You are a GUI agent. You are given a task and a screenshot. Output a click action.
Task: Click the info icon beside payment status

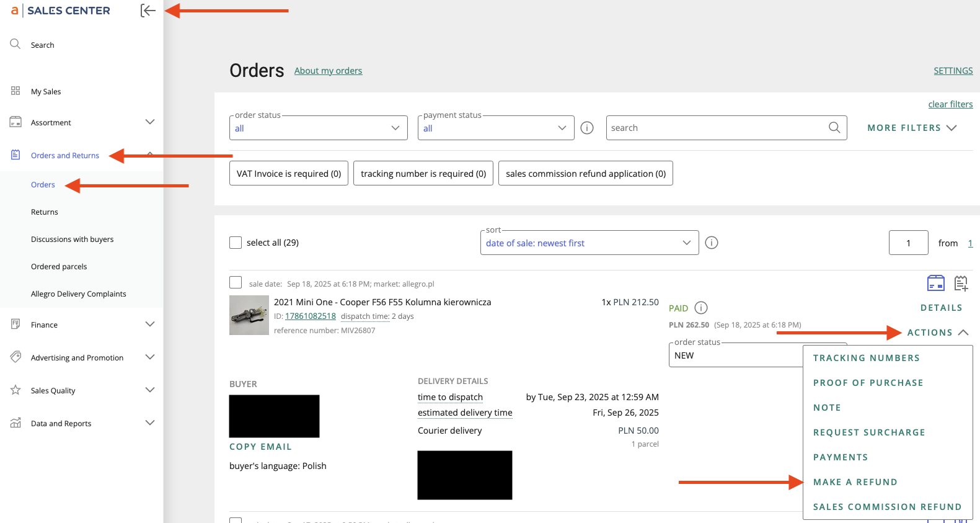[x=587, y=128]
